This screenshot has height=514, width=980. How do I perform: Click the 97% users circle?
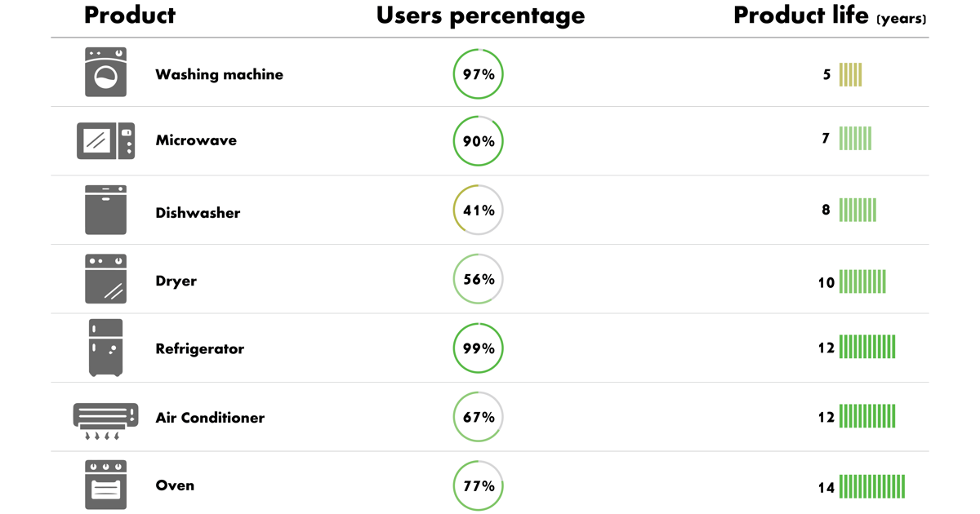[479, 74]
